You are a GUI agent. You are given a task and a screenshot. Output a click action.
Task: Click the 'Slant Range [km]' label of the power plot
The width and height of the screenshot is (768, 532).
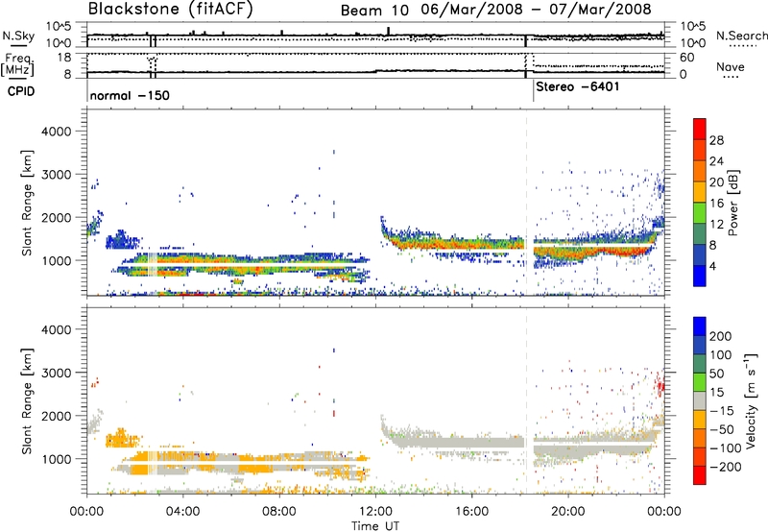(27, 203)
